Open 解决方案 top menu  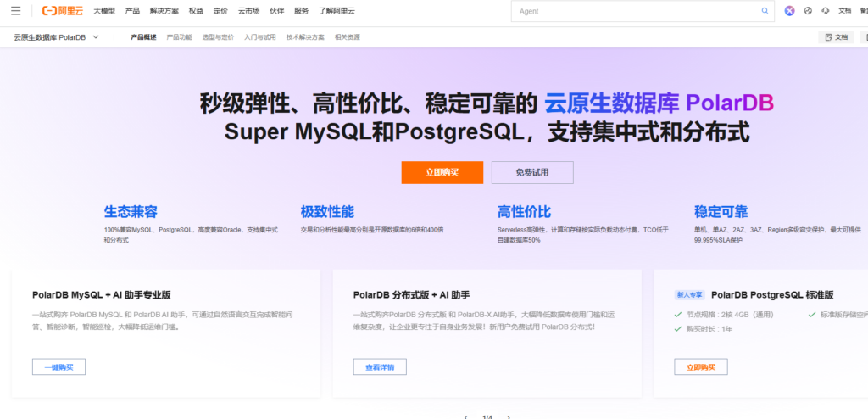[164, 11]
